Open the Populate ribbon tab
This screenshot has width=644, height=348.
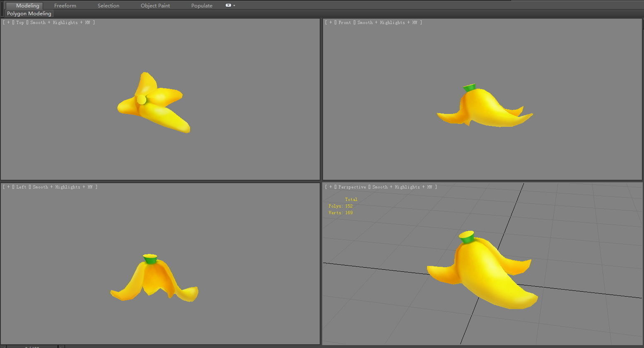(202, 5)
